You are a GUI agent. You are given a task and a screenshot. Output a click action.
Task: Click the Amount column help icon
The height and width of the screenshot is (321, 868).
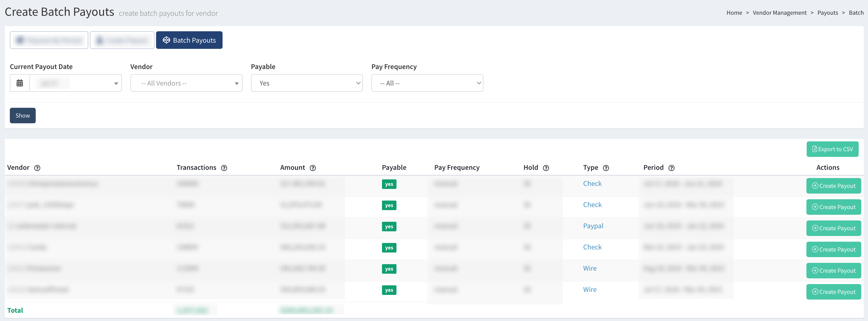(x=313, y=168)
